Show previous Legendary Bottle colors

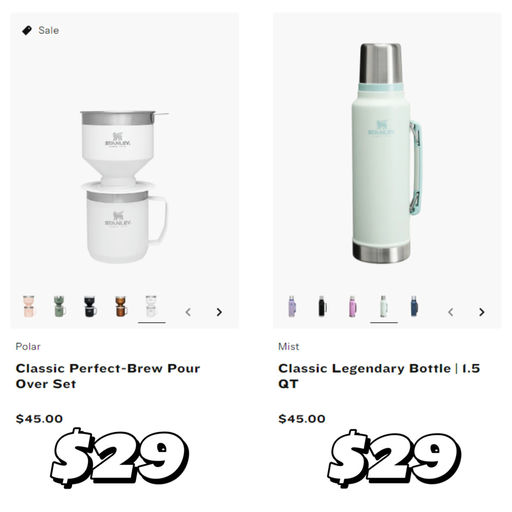click(451, 312)
